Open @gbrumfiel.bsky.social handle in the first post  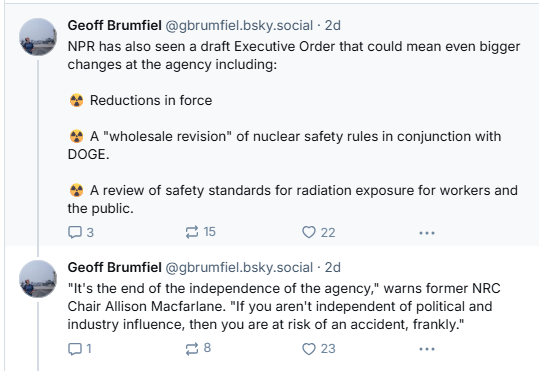(239, 26)
